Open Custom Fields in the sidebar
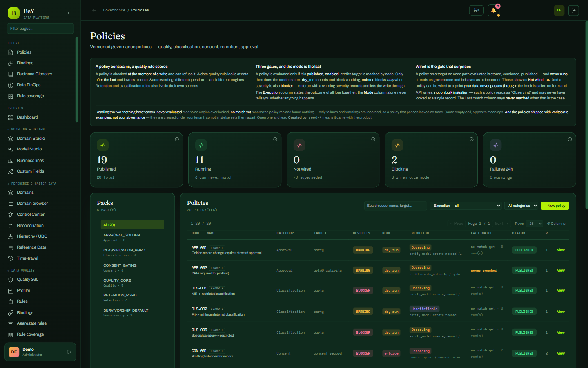Viewport: 588px width, 368px height. point(31,171)
